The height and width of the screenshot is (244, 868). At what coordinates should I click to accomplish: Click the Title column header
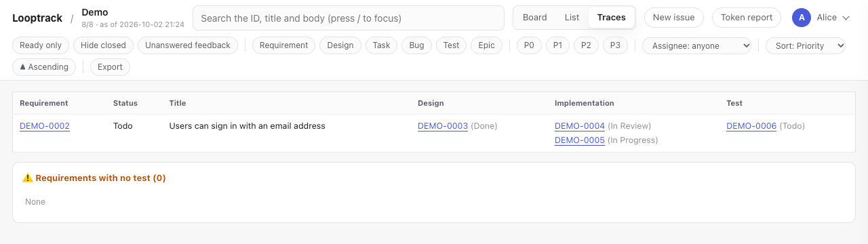coord(178,103)
